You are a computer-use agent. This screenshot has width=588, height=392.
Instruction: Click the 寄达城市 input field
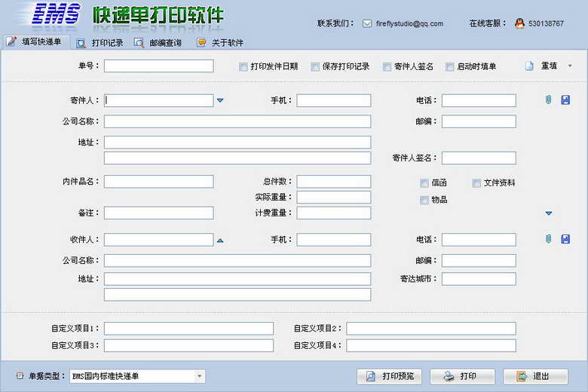click(x=479, y=279)
